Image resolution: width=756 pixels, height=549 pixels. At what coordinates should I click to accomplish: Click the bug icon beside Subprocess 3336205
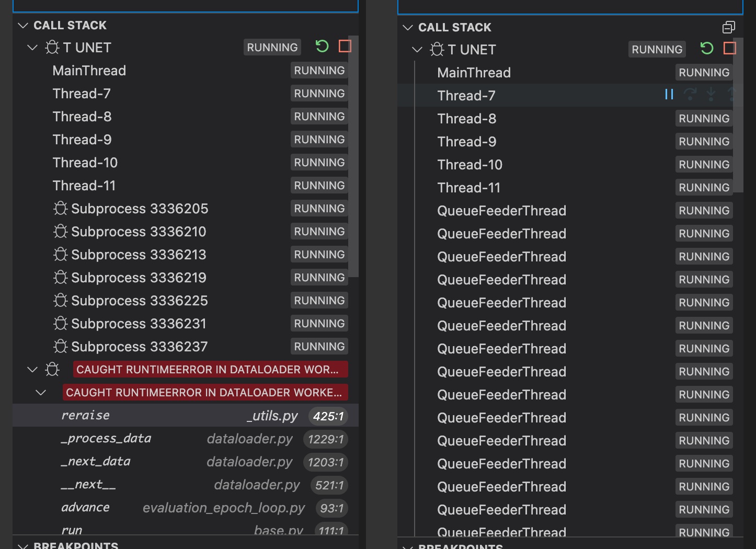60,208
